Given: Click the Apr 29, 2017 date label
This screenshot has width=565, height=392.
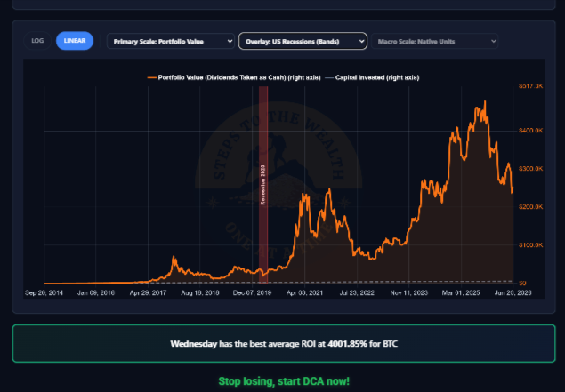Looking at the screenshot, I should coord(148,293).
